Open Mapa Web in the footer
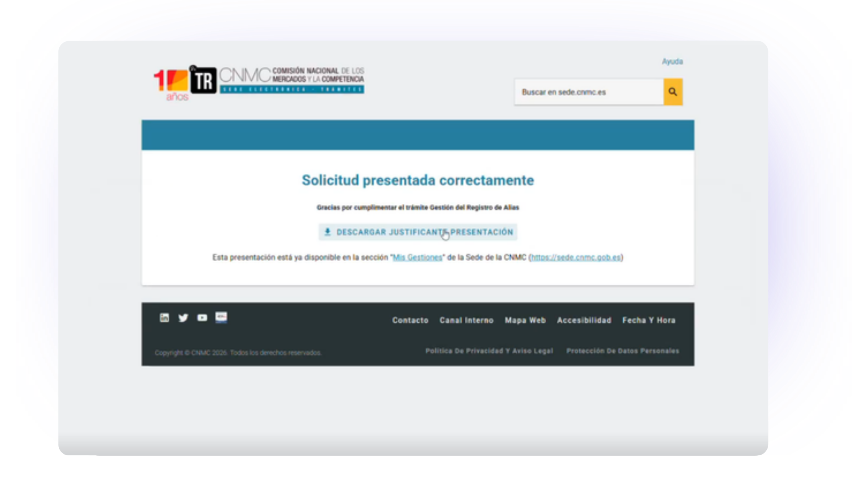 coord(525,320)
